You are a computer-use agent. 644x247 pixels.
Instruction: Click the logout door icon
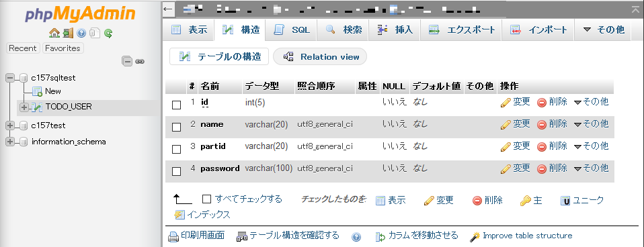click(x=68, y=33)
